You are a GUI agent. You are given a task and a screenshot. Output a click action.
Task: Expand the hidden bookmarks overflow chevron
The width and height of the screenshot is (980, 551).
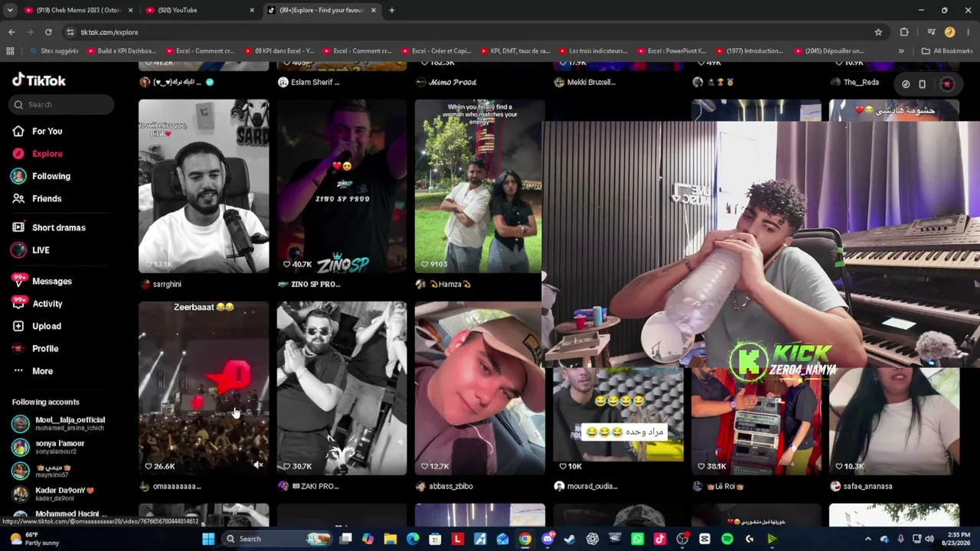pyautogui.click(x=901, y=51)
